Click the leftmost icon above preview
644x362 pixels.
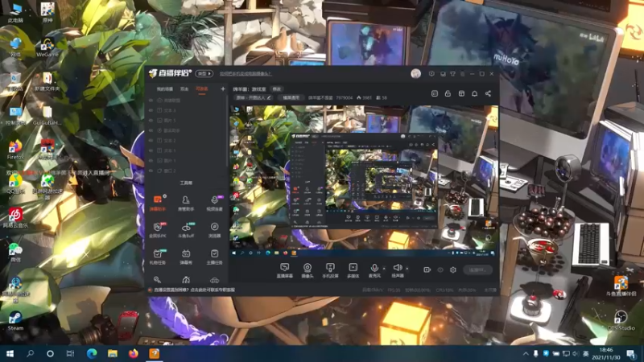(435, 93)
